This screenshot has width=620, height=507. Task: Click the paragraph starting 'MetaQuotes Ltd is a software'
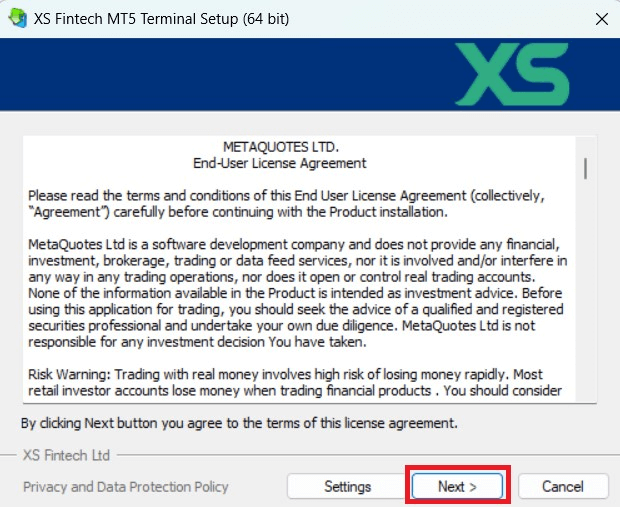tap(297, 293)
